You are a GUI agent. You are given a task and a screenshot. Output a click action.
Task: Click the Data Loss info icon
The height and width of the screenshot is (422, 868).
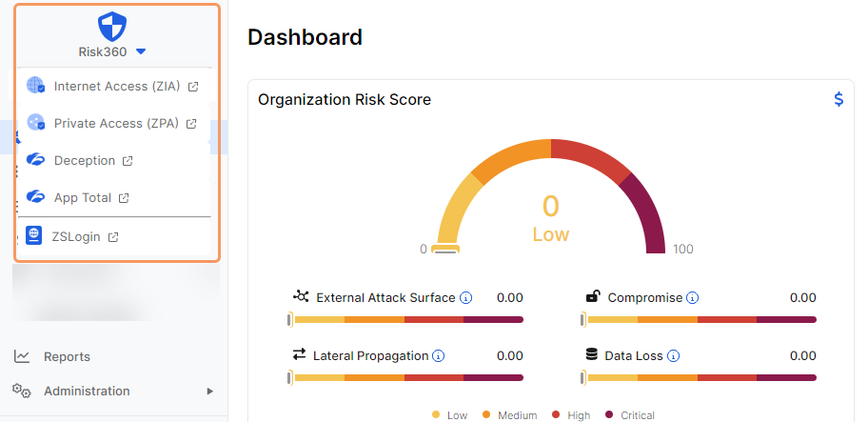click(673, 356)
